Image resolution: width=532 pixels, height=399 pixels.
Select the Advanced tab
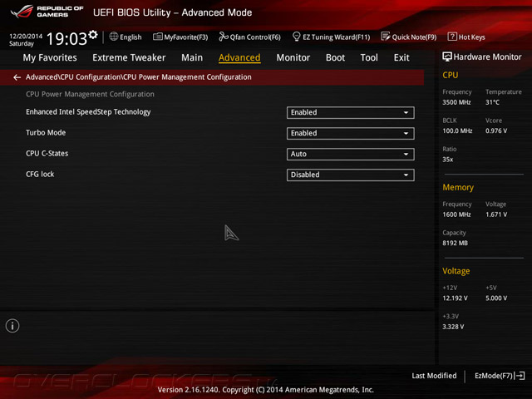tap(239, 57)
